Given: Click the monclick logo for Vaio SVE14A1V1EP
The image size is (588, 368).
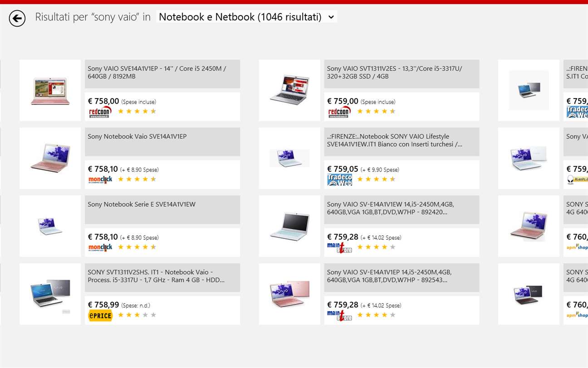Looking at the screenshot, I should coord(100,179).
